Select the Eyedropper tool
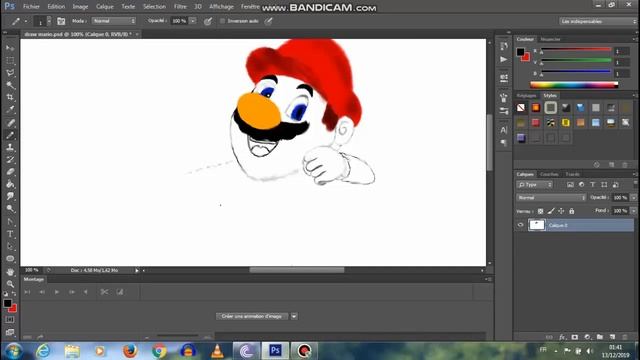 (10, 109)
